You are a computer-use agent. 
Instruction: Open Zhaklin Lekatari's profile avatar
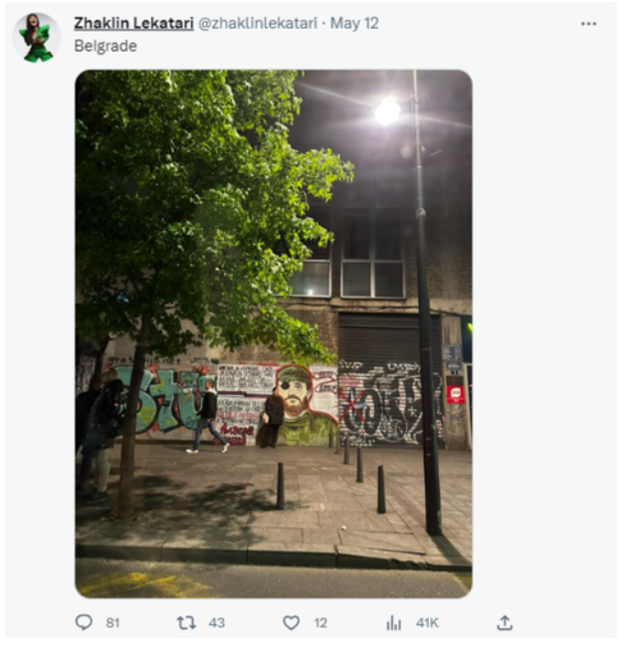coord(37,38)
